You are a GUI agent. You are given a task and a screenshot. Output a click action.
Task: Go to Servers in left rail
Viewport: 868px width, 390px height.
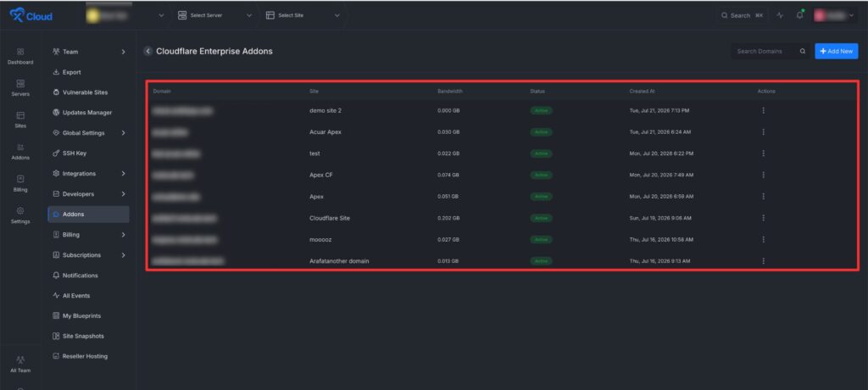tap(20, 87)
